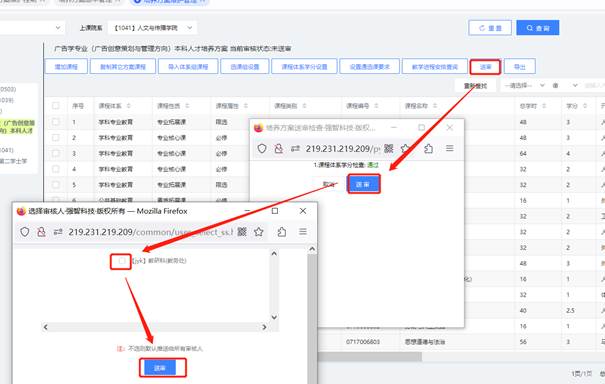The width and height of the screenshot is (605, 384).
Task: Check the row 4 checkbox
Action: pyautogui.click(x=56, y=169)
